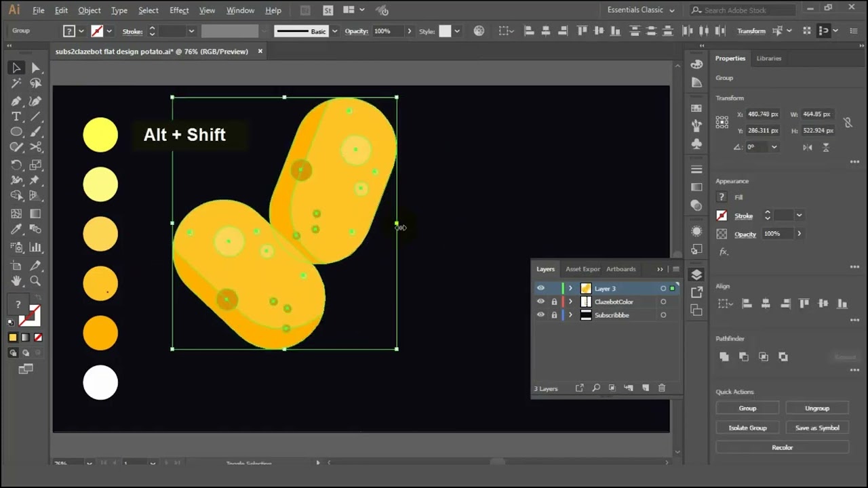868x488 pixels.
Task: Select the Selection tool arrow
Action: click(x=16, y=68)
